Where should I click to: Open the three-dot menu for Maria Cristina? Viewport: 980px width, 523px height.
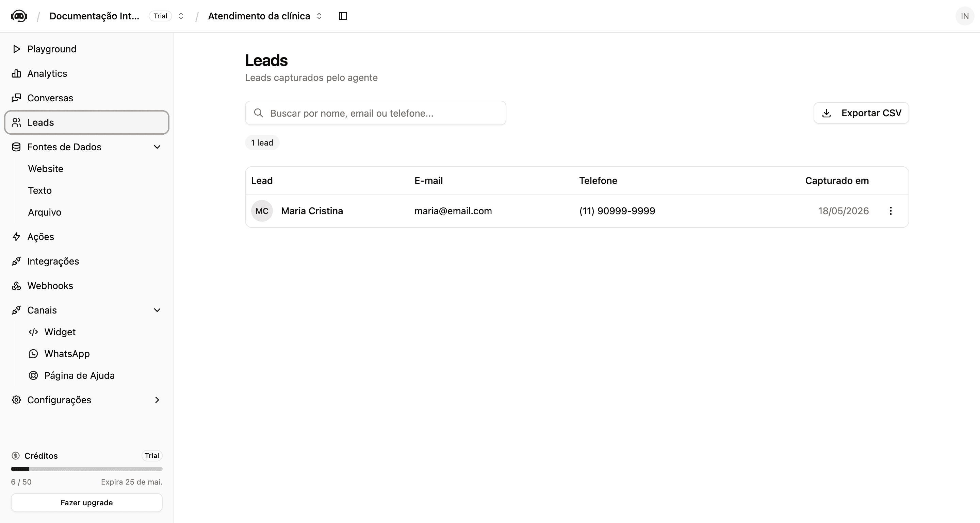891,211
